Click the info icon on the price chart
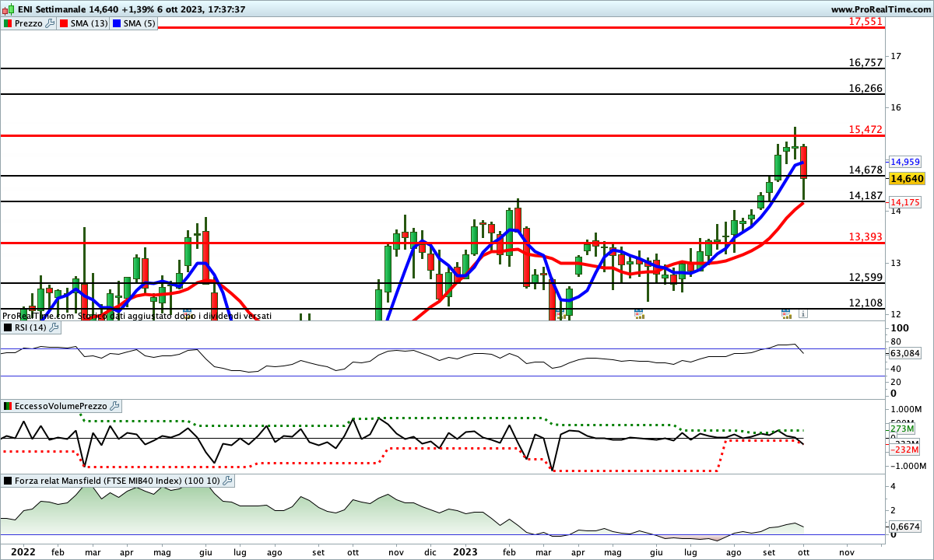This screenshot has width=934, height=560. click(802, 313)
